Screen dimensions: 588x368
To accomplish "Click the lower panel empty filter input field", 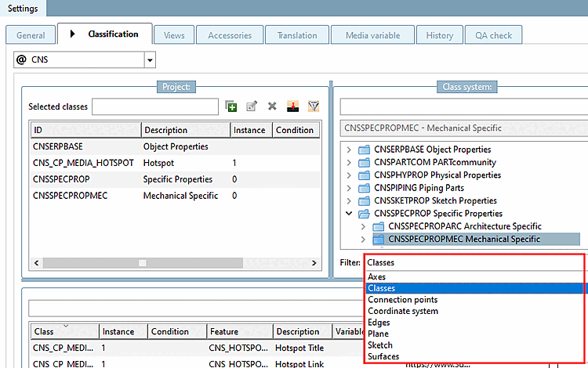I will point(196,308).
